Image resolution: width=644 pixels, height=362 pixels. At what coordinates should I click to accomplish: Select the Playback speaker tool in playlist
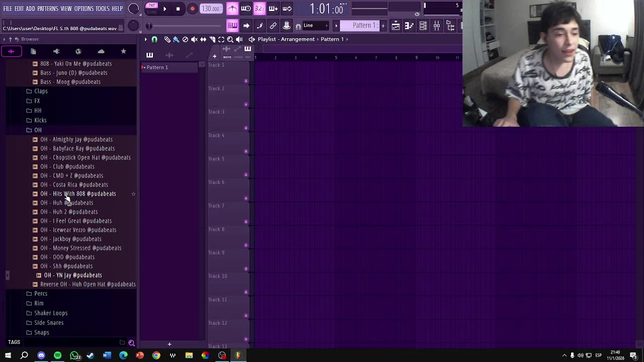[239, 39]
